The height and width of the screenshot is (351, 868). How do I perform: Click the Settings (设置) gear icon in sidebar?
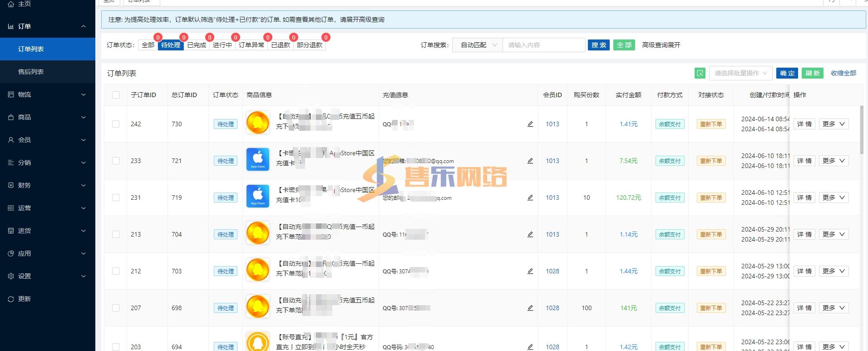(x=11, y=276)
